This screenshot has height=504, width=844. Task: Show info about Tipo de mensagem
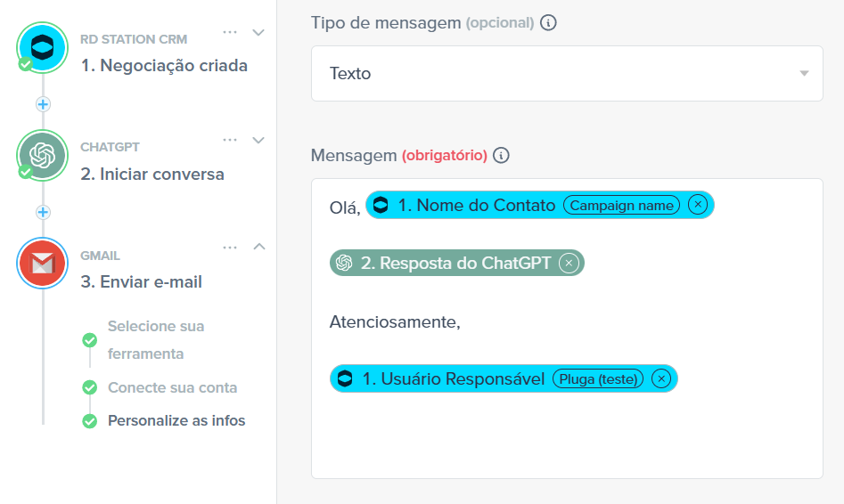click(548, 22)
